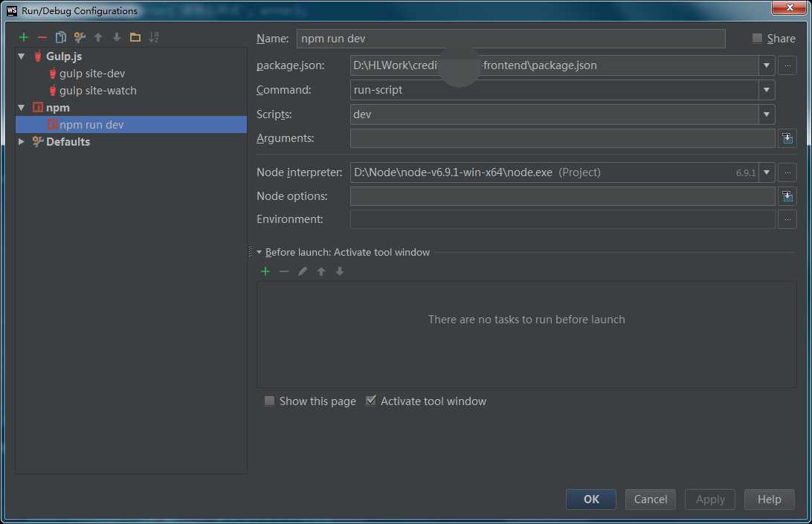Move configuration down in the list
This screenshot has height=524, width=812.
click(117, 37)
